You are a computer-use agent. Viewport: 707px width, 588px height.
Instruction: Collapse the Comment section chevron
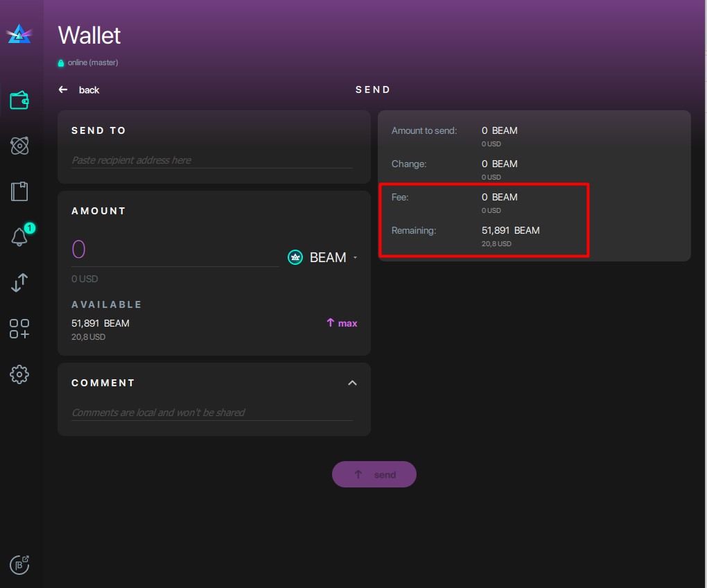pyautogui.click(x=352, y=382)
